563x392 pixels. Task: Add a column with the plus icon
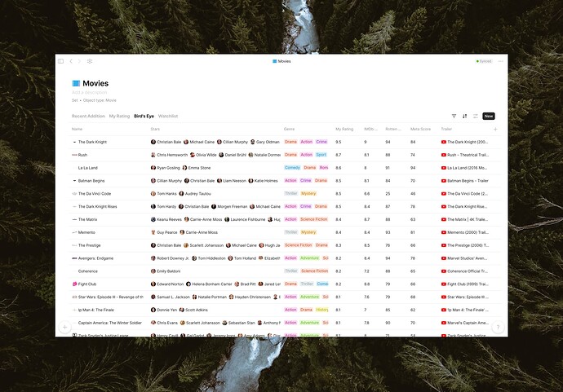tap(495, 129)
